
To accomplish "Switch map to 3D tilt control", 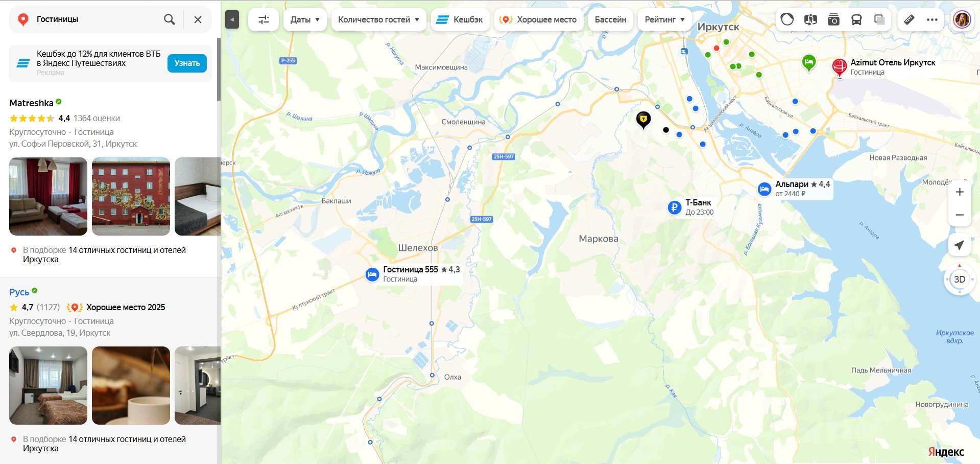I will (x=960, y=280).
